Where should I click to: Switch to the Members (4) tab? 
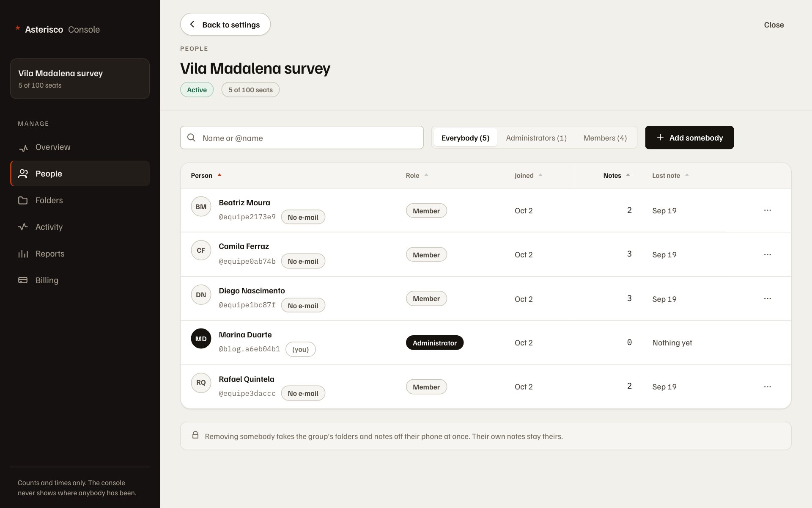point(605,138)
